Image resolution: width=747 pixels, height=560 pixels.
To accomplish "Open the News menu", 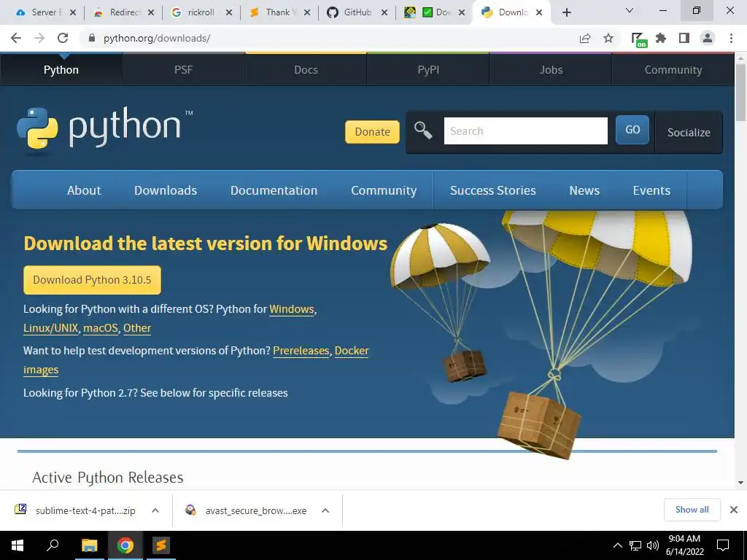I will click(584, 190).
